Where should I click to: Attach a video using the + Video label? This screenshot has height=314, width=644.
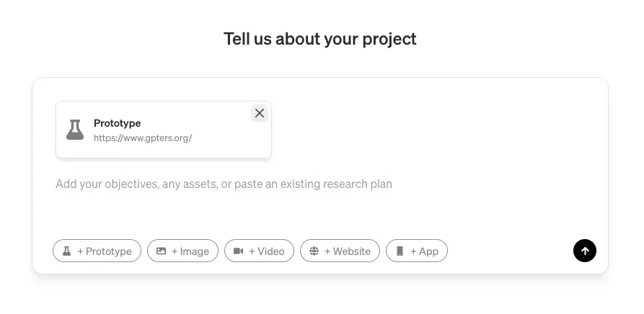click(x=267, y=251)
